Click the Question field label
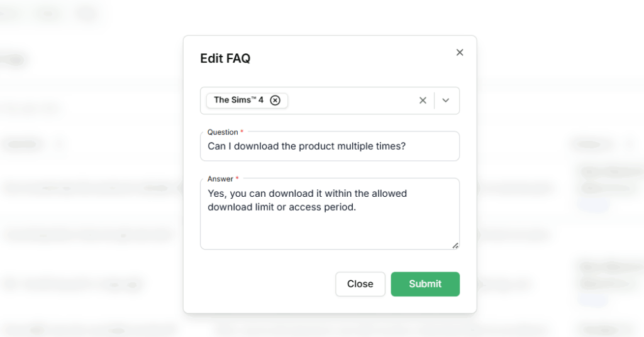This screenshot has width=644, height=337. pos(223,132)
